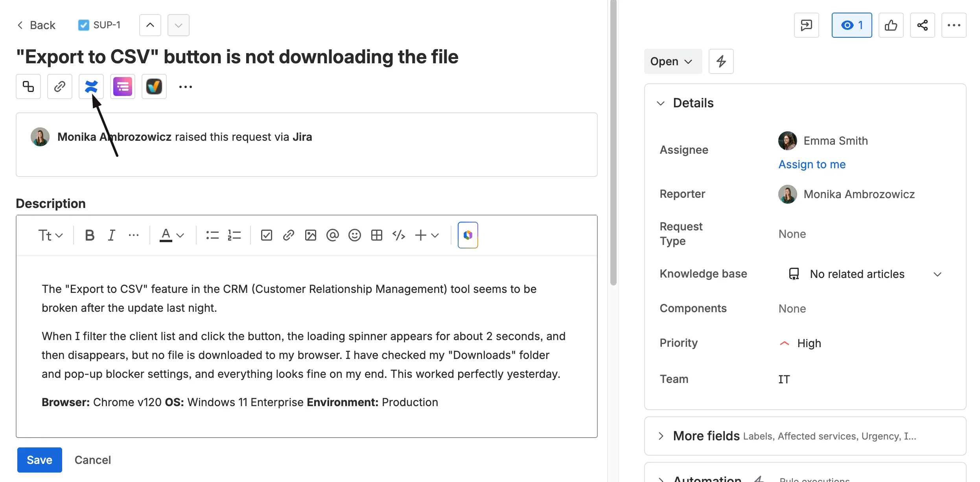Toggle the watch issue button
The height and width of the screenshot is (482, 980).
[852, 25]
